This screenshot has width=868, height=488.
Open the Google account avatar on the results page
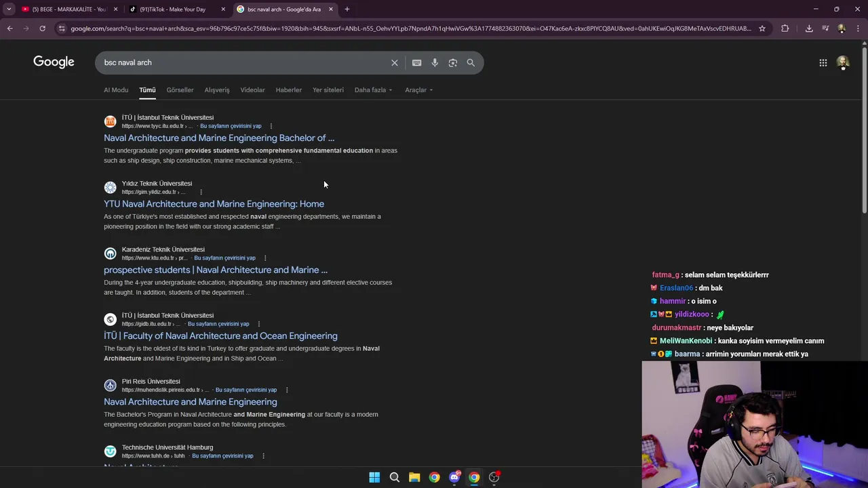click(843, 62)
